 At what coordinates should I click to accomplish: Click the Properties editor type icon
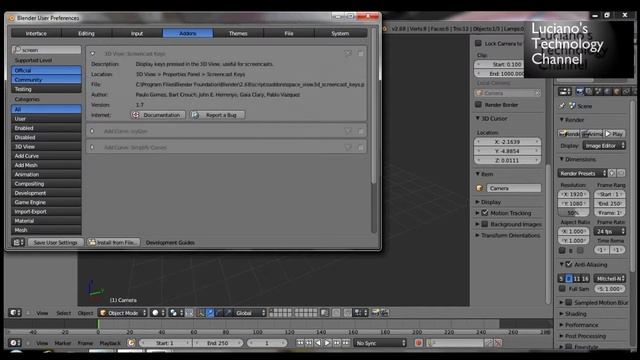(x=565, y=91)
